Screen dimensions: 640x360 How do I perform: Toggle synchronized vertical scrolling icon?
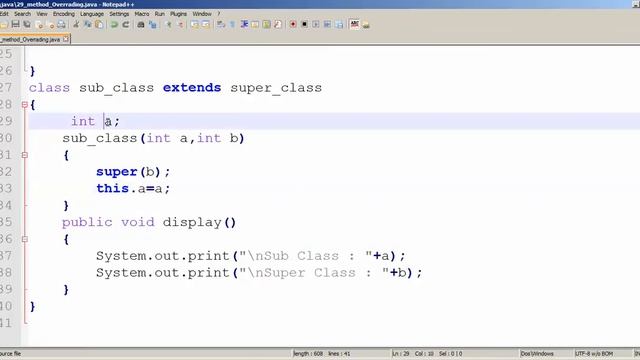tap(195, 24)
